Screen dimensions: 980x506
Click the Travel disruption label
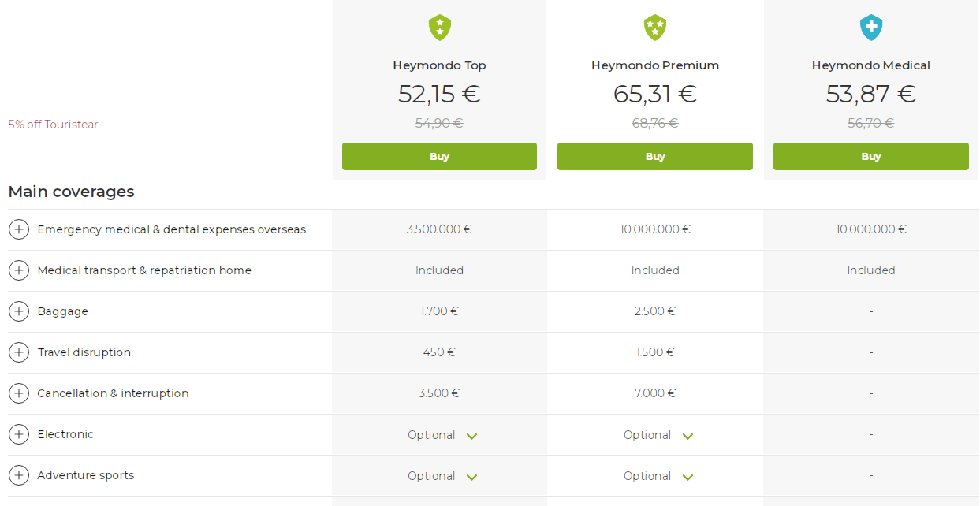(x=84, y=352)
